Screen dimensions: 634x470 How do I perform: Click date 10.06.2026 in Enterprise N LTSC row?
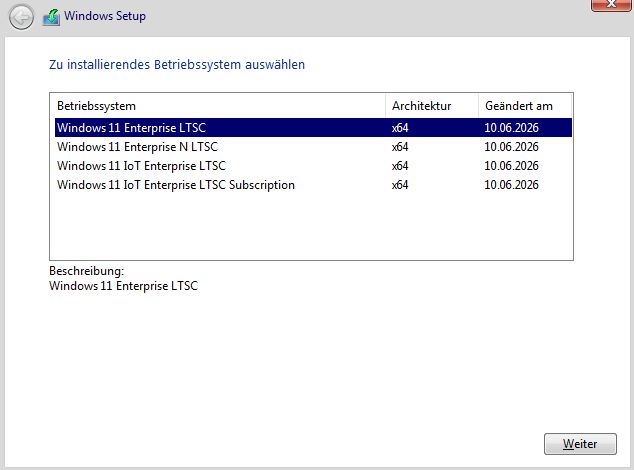coord(511,146)
